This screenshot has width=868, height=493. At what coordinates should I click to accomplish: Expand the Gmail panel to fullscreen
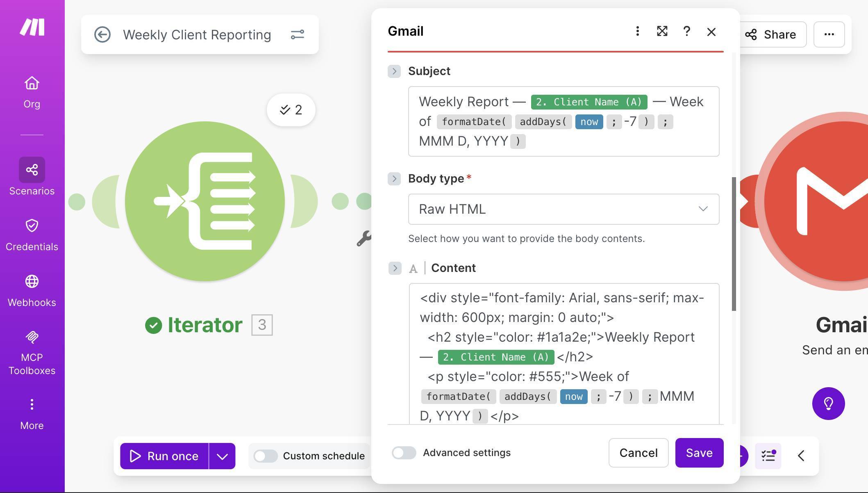click(x=662, y=31)
